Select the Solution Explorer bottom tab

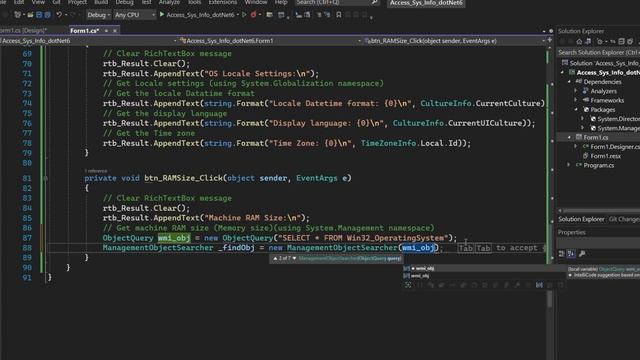(x=581, y=219)
